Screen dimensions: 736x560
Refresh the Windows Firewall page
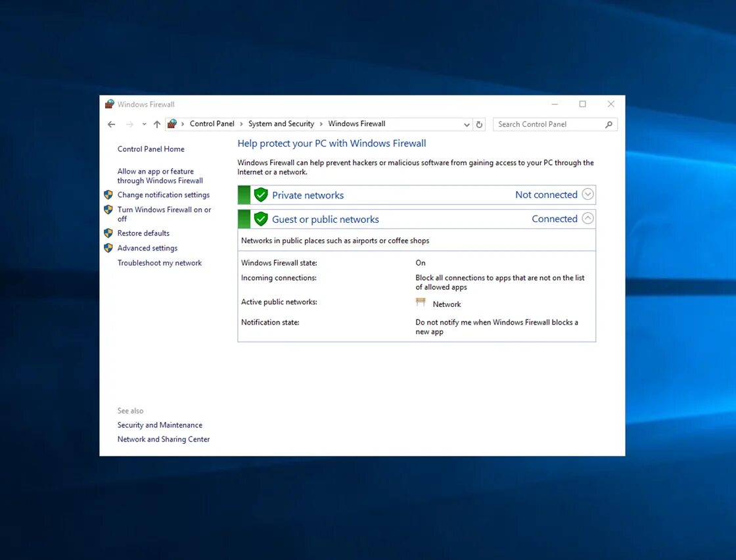tap(479, 124)
